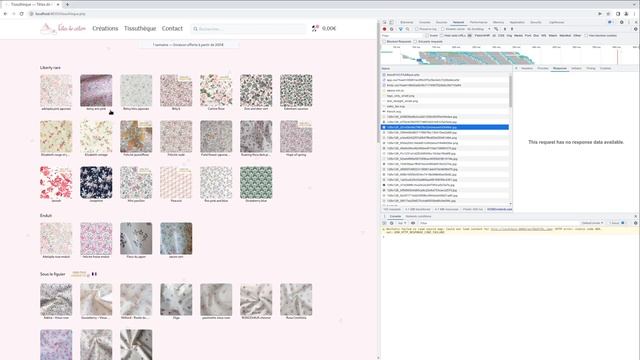This screenshot has width=640, height=360.
Task: Clear the console
Action: (391, 223)
